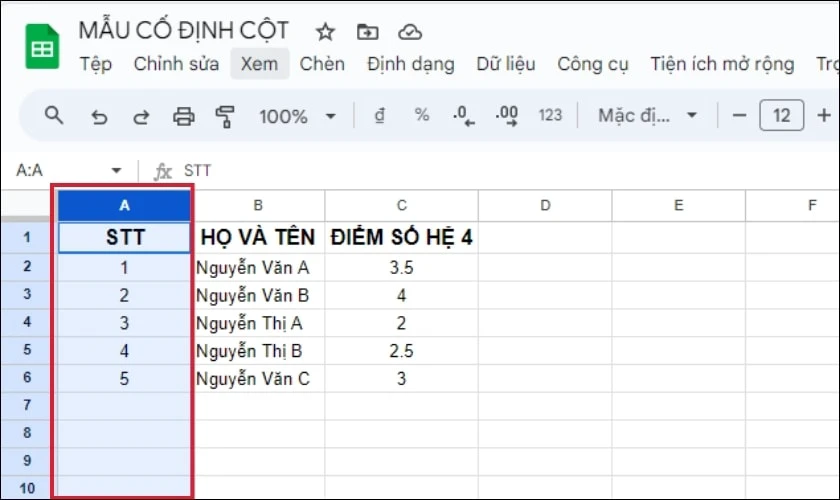Select column B header
Image resolution: width=840 pixels, height=500 pixels.
[258, 205]
